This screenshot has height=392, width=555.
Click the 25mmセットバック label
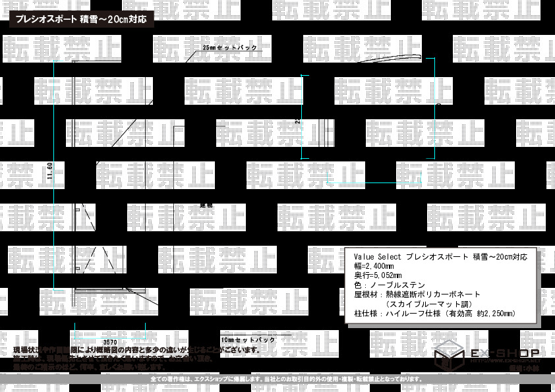[230, 47]
